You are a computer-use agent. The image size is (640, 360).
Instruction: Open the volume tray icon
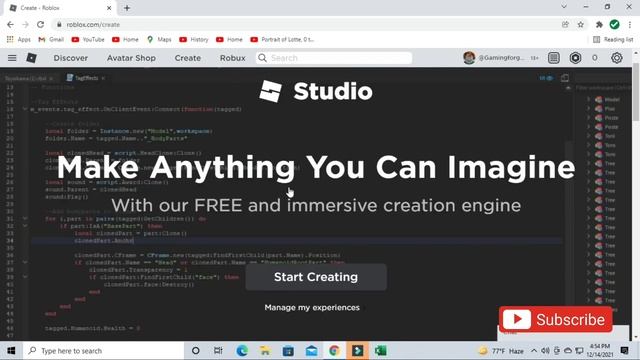click(545, 351)
